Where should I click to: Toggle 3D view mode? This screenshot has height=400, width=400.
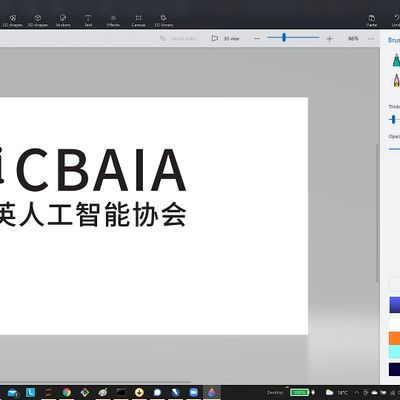click(225, 39)
